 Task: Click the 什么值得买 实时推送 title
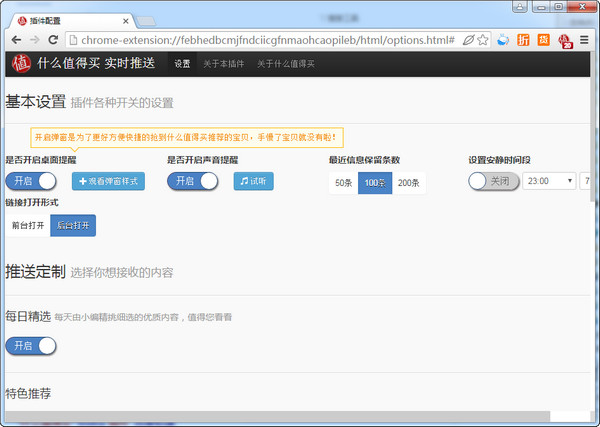click(96, 63)
